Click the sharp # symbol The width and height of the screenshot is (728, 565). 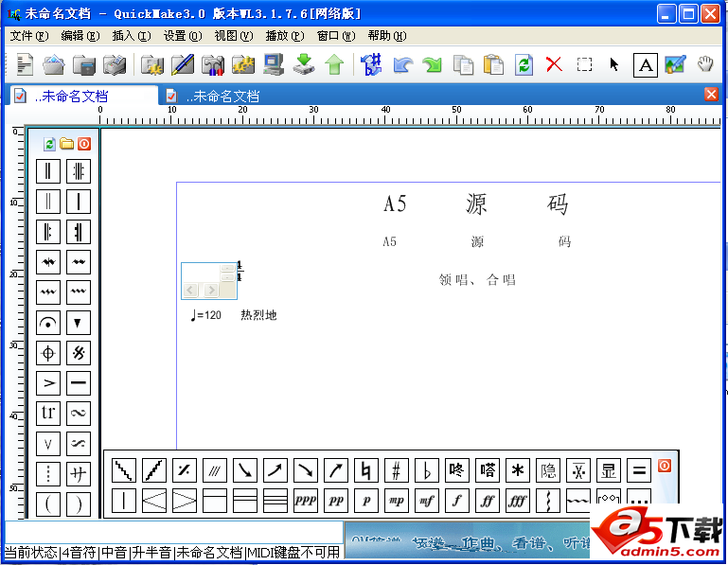coord(396,470)
